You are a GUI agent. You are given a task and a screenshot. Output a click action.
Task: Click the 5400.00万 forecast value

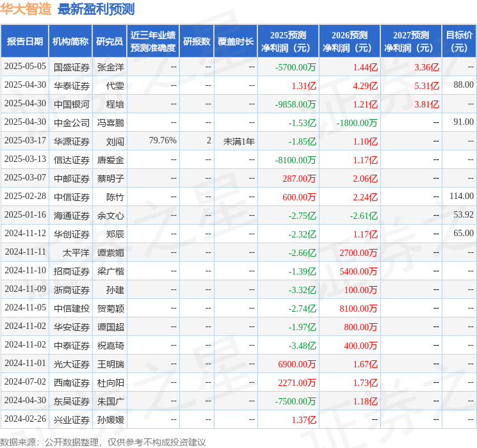tap(359, 271)
